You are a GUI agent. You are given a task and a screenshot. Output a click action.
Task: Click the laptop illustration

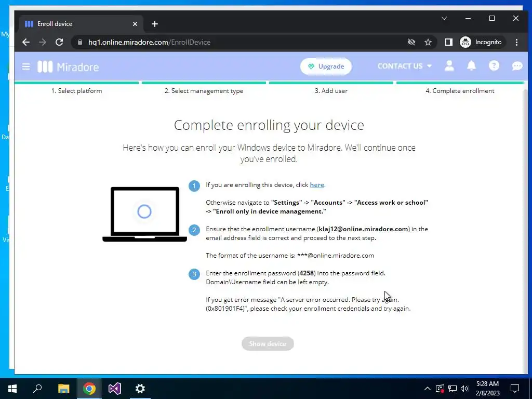click(x=144, y=215)
